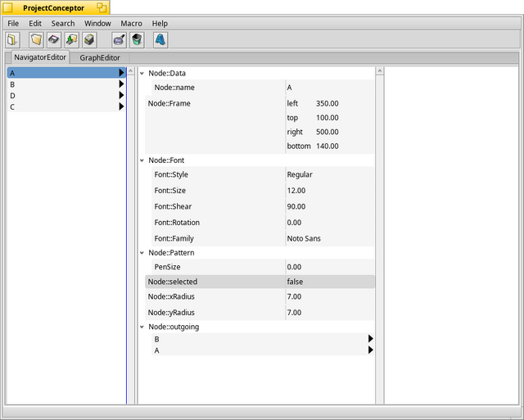Click the Save As folder-arrow icon
This screenshot has width=524, height=420.
tap(72, 40)
